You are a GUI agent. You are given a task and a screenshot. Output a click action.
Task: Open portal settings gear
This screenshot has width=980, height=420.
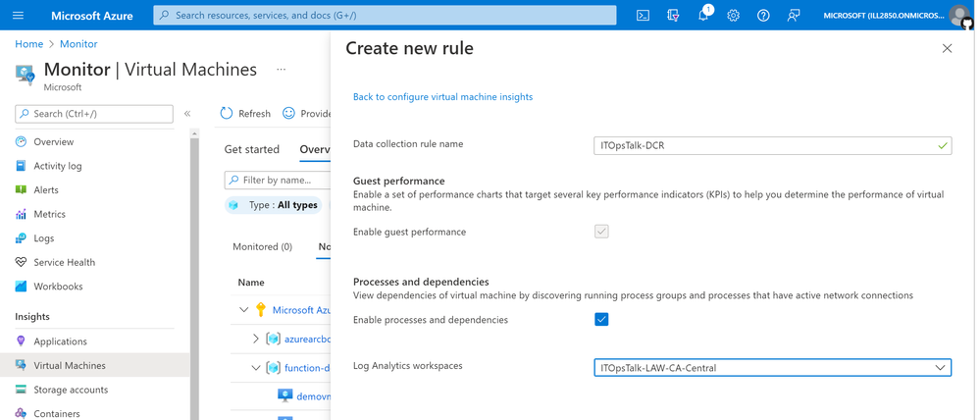pyautogui.click(x=733, y=16)
